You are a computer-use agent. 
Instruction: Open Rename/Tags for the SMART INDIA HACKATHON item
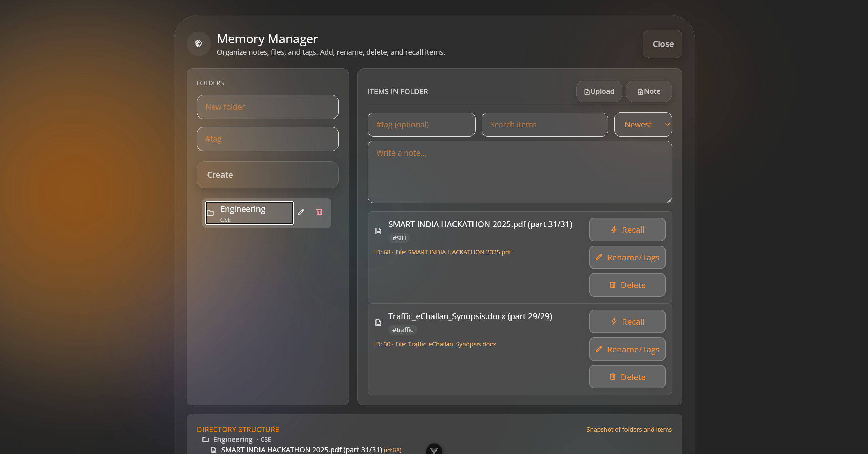(627, 257)
